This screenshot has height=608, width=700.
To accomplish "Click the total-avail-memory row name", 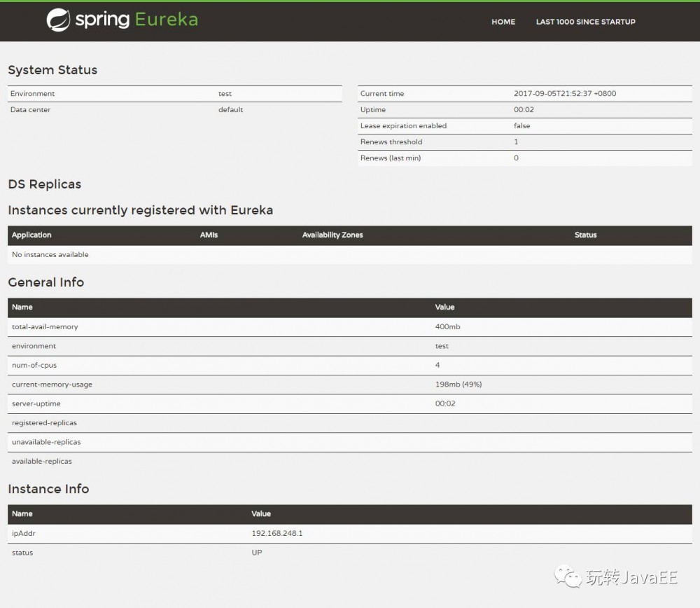I will coord(45,327).
